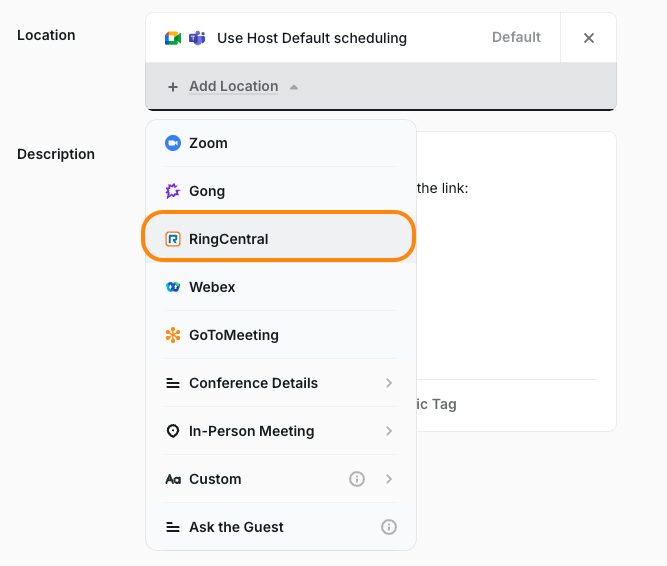This screenshot has height=566, width=667.
Task: Click the 'Location' field label
Action: (46, 35)
